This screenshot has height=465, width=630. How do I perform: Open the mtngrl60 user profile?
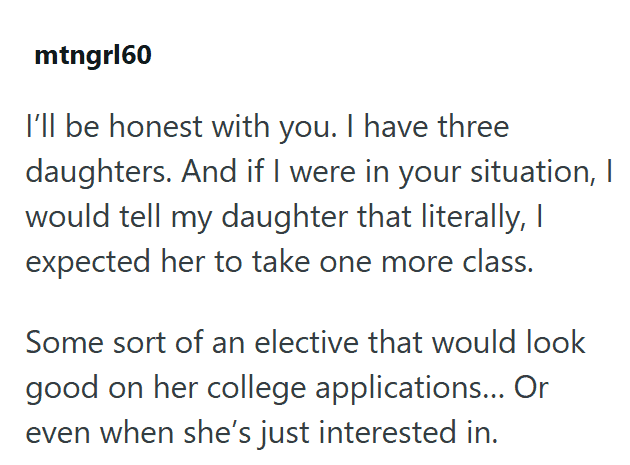(x=92, y=56)
